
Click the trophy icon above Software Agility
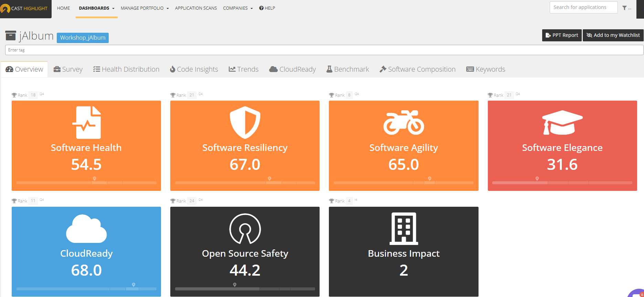tap(331, 95)
